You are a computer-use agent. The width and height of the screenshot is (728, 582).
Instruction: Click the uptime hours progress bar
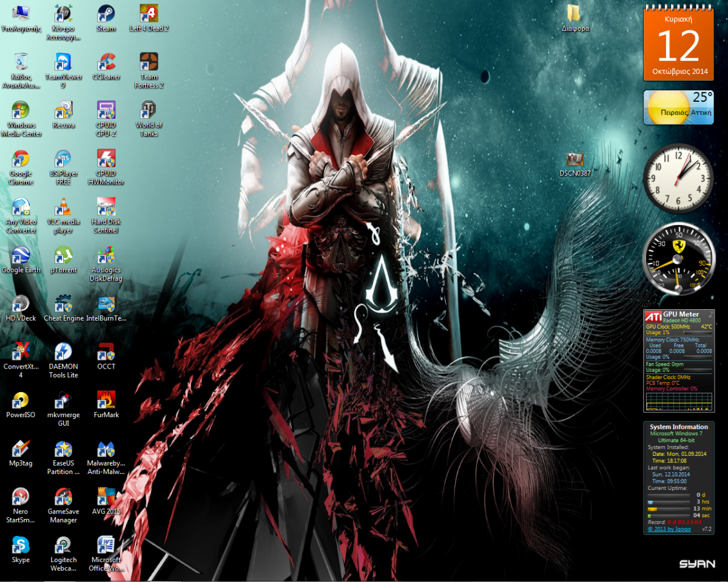(x=669, y=502)
